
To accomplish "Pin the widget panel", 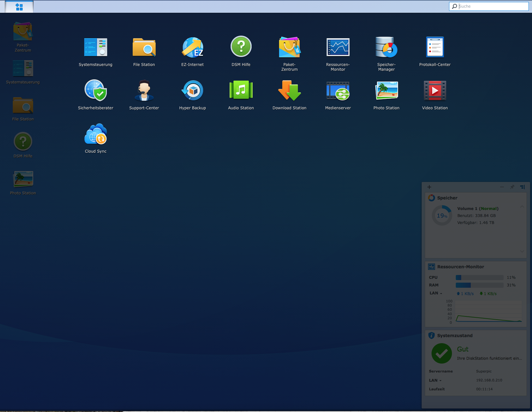I will (x=512, y=187).
